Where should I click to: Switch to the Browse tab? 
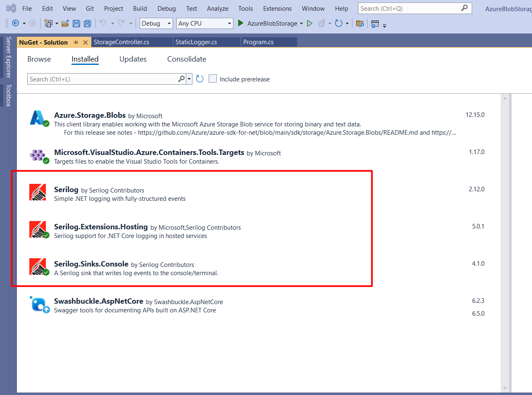[39, 59]
